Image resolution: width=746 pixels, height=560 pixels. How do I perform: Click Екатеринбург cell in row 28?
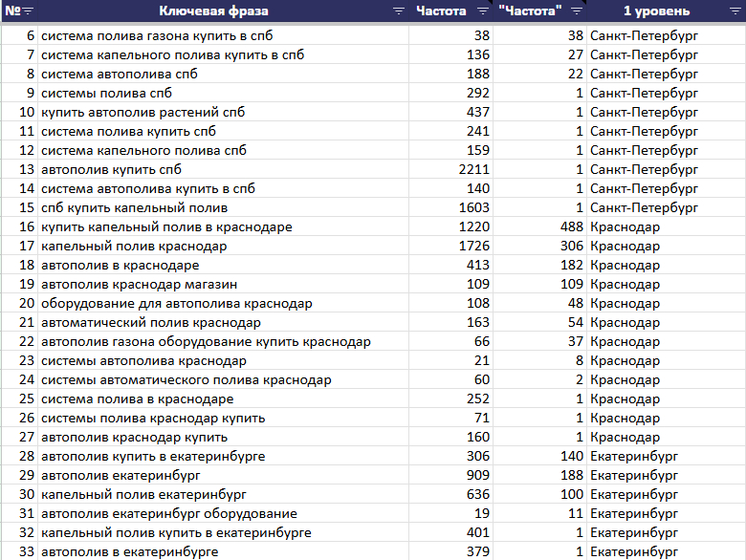666,457
